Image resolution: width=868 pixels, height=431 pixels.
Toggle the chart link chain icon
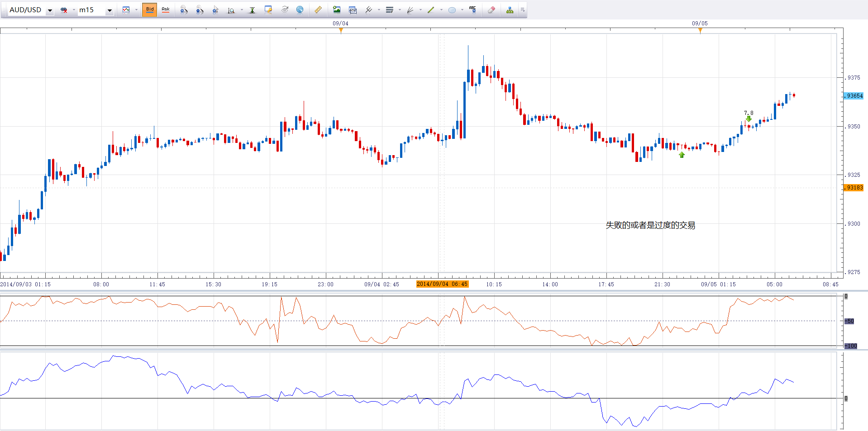(64, 10)
